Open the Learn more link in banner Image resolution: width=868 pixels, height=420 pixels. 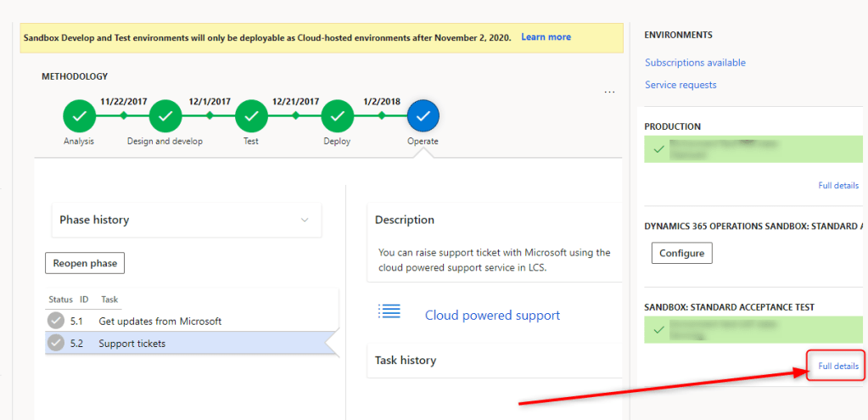click(546, 37)
